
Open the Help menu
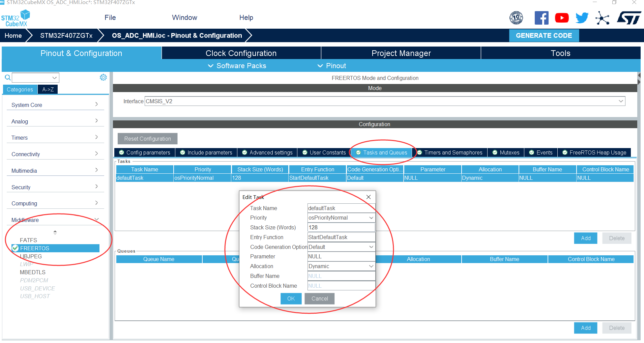point(246,18)
